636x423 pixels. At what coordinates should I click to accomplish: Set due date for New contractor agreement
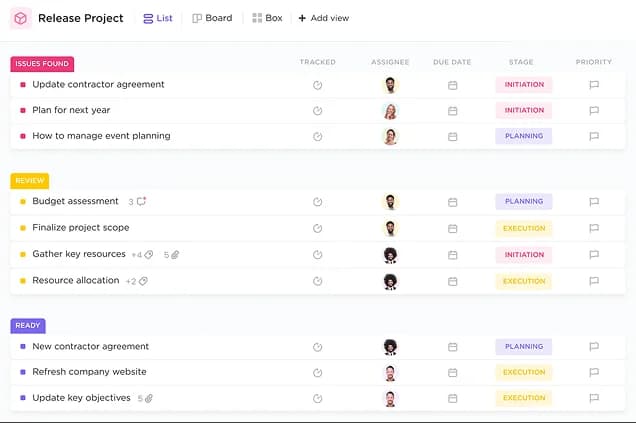(x=453, y=347)
